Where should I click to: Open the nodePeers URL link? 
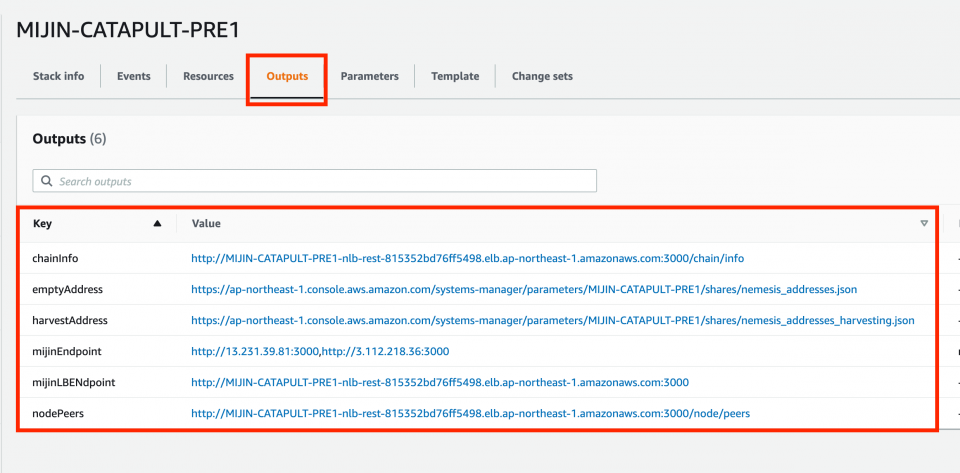point(470,414)
